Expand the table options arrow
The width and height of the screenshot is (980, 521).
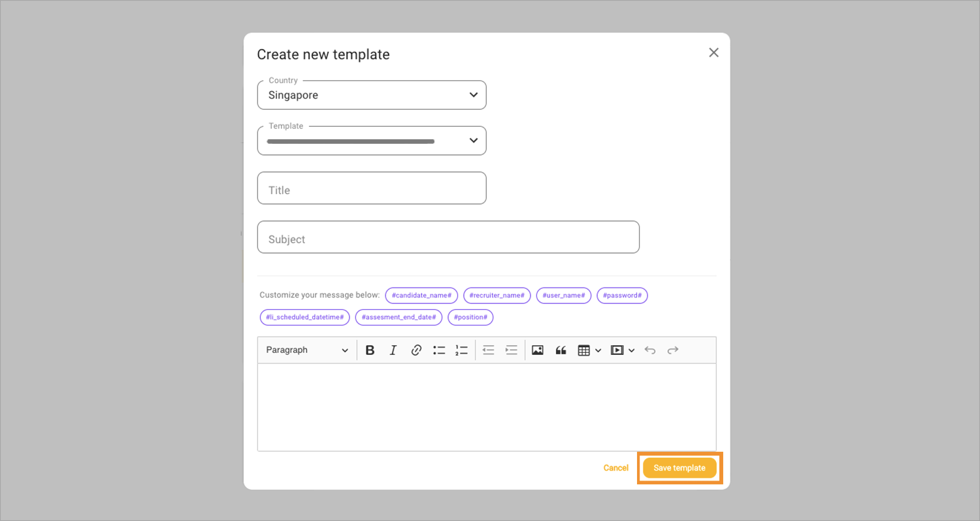pos(598,351)
